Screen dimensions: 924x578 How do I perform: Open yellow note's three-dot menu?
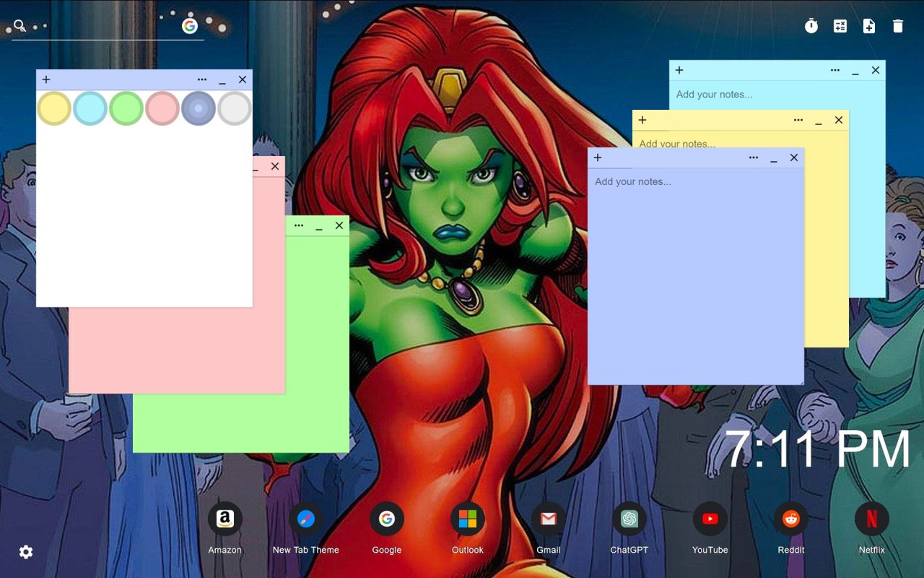(x=798, y=120)
